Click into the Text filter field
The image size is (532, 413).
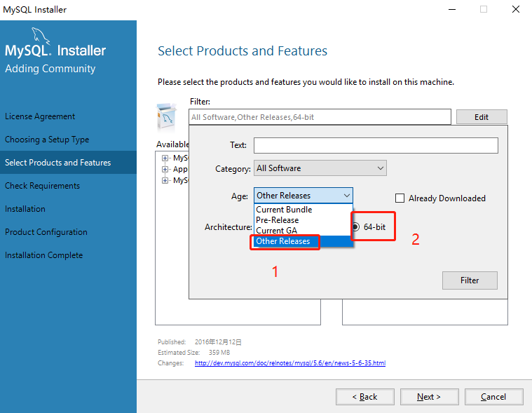(376, 145)
